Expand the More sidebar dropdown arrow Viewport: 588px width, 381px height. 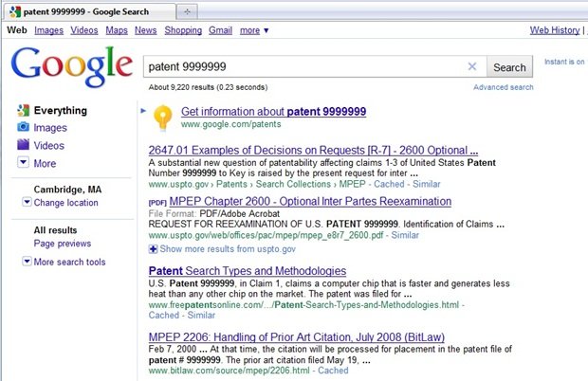24,163
